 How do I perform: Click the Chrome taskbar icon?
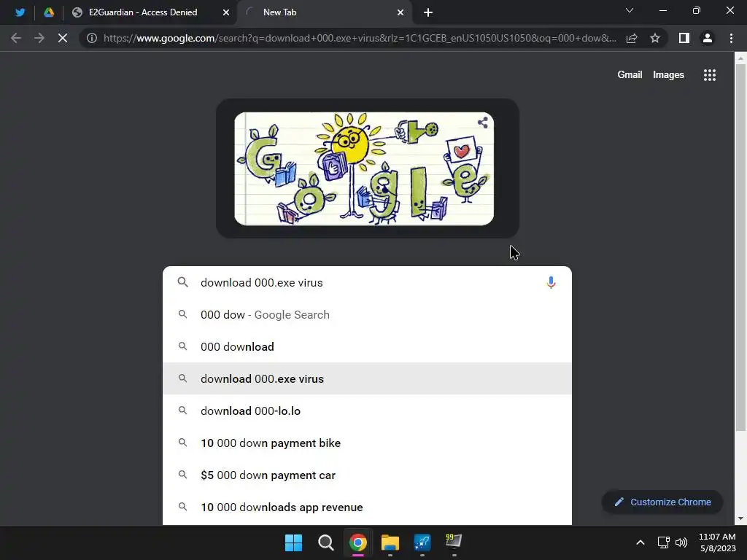(357, 542)
